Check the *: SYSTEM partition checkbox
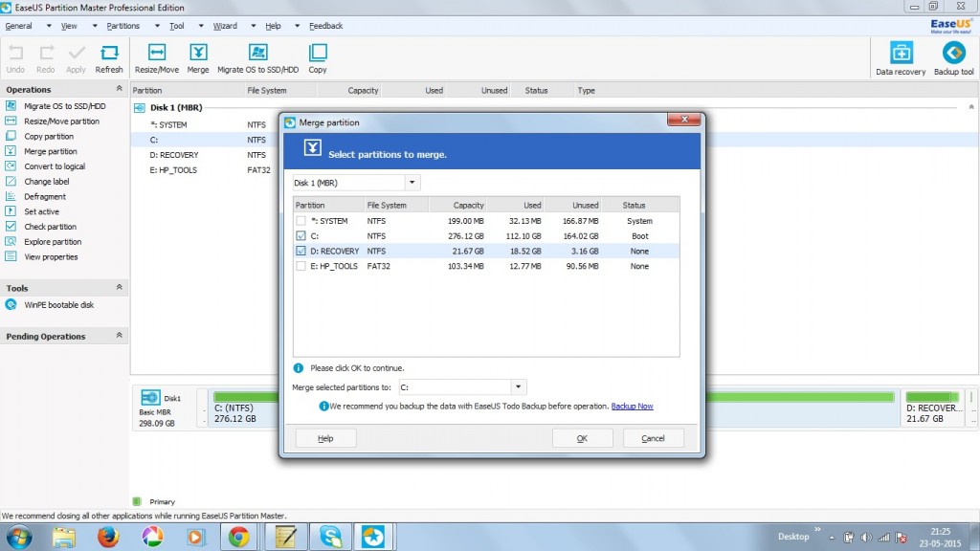 coord(301,221)
